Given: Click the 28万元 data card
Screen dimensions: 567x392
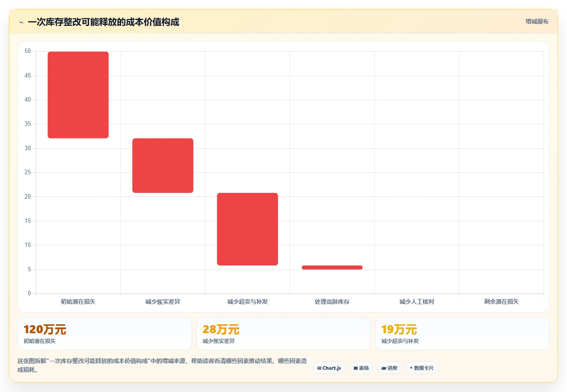Looking at the screenshot, I should [x=283, y=334].
